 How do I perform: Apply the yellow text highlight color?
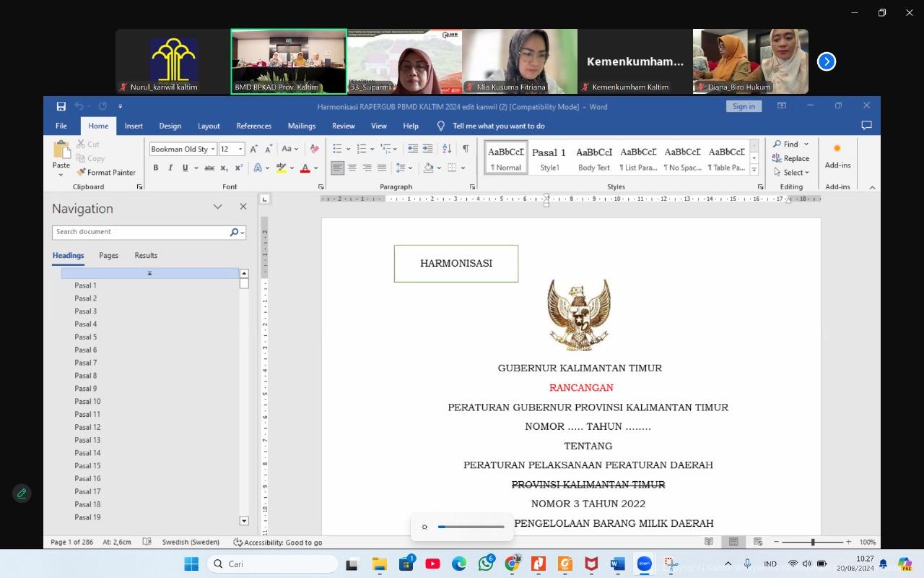click(x=281, y=168)
